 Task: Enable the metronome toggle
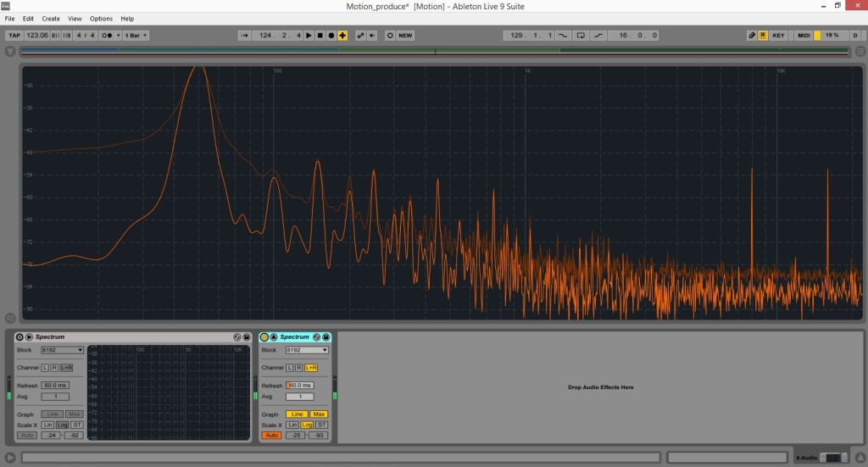(x=108, y=36)
